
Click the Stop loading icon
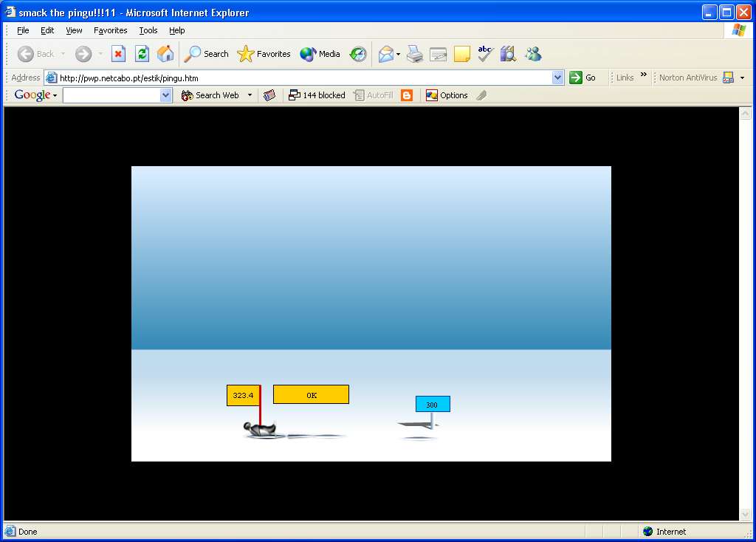(118, 54)
